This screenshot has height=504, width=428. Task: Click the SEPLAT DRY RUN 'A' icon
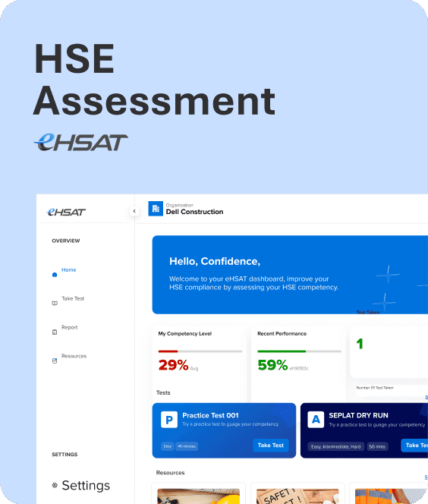click(x=316, y=420)
